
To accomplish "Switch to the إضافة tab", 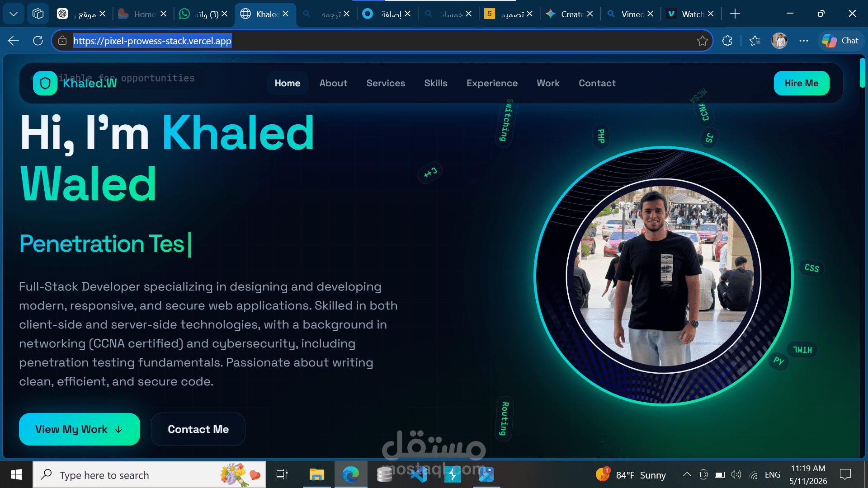I will [x=387, y=14].
